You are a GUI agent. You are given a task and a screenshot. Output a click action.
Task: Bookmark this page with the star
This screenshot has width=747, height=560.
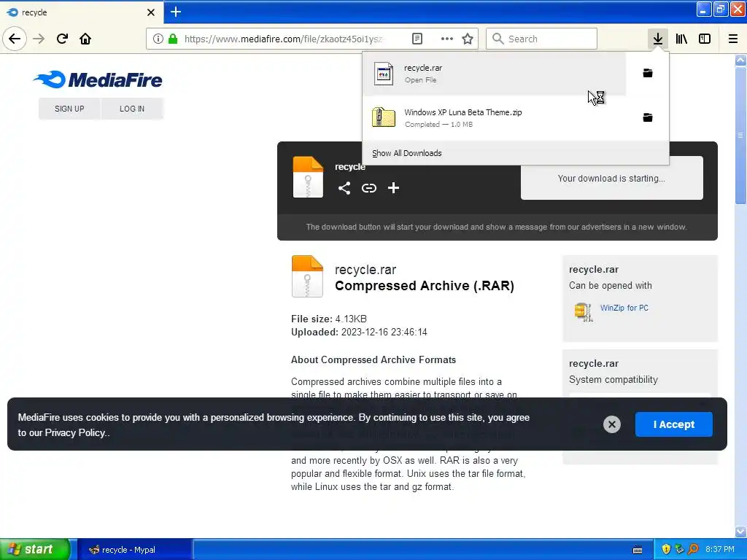[x=468, y=39]
